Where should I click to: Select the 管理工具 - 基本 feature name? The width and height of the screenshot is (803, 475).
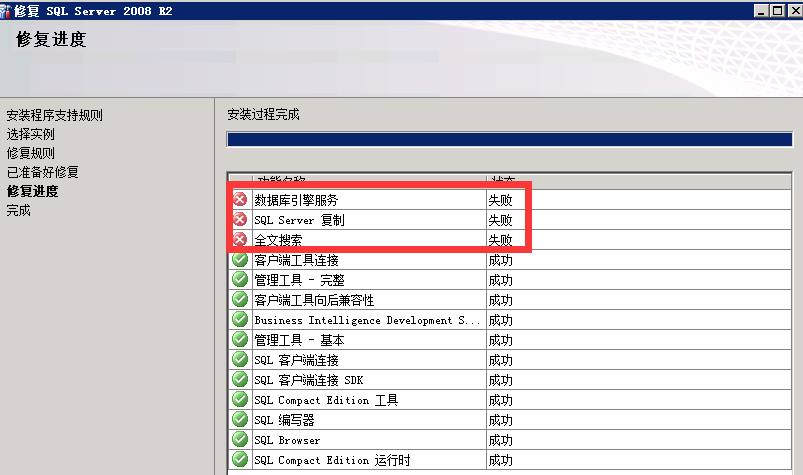[299, 340]
